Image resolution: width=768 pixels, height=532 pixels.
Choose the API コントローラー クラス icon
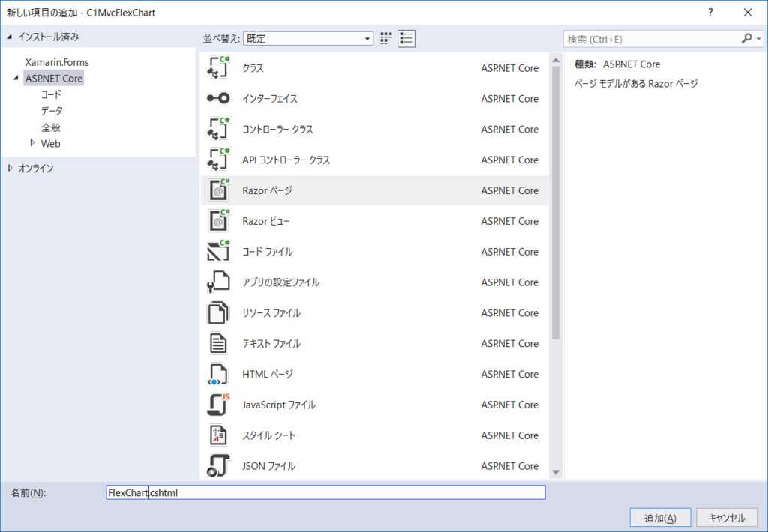[218, 160]
